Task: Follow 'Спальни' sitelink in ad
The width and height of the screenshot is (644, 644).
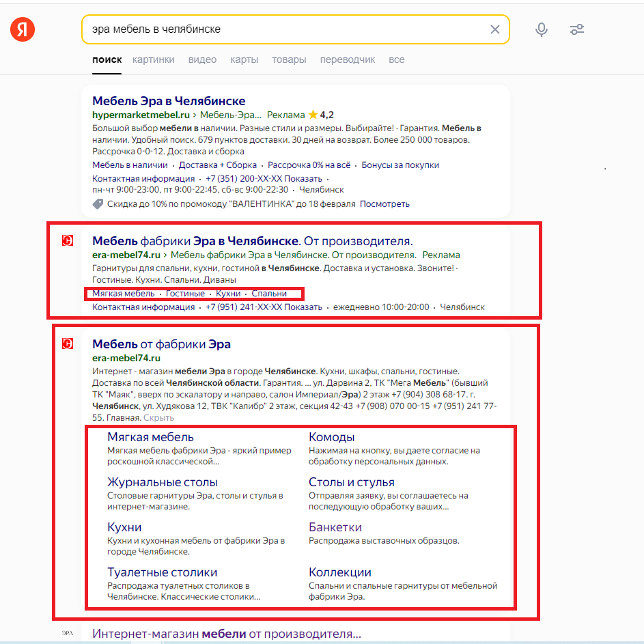Action: pyautogui.click(x=269, y=293)
